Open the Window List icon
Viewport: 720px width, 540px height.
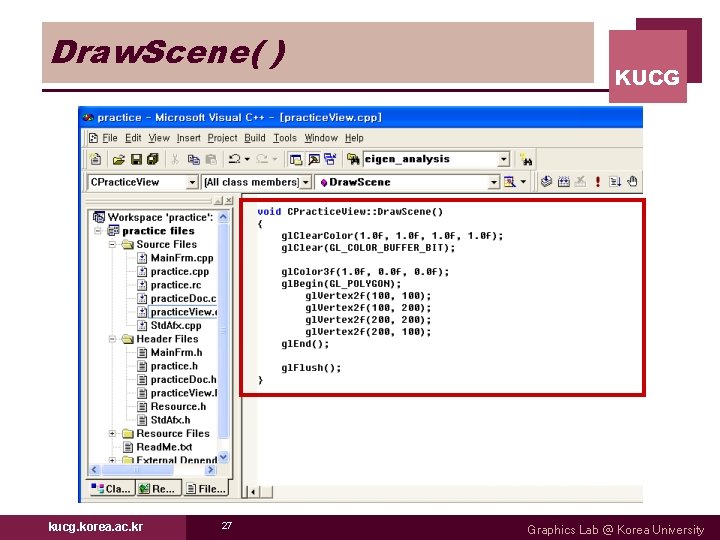tap(330, 159)
